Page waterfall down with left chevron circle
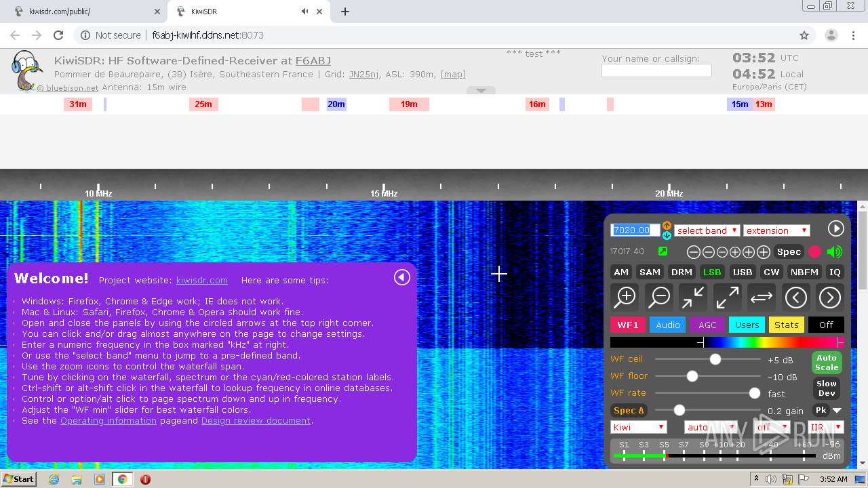The image size is (868, 488). (795, 297)
